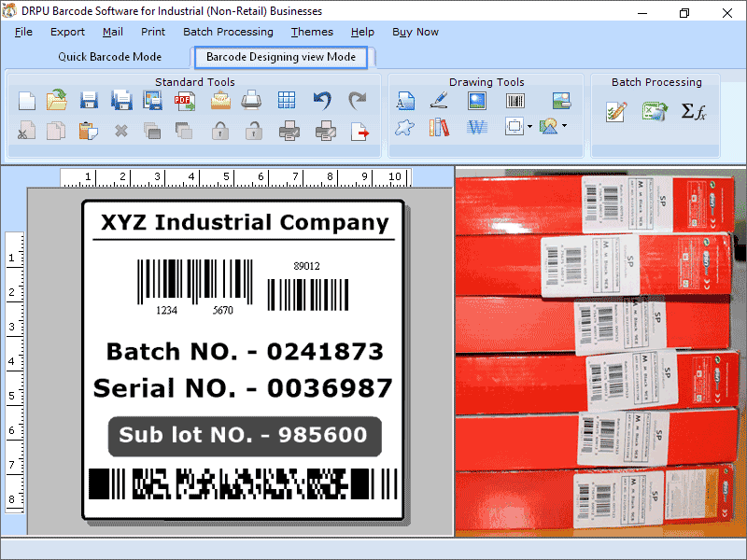Export the label as PDF

point(184,100)
